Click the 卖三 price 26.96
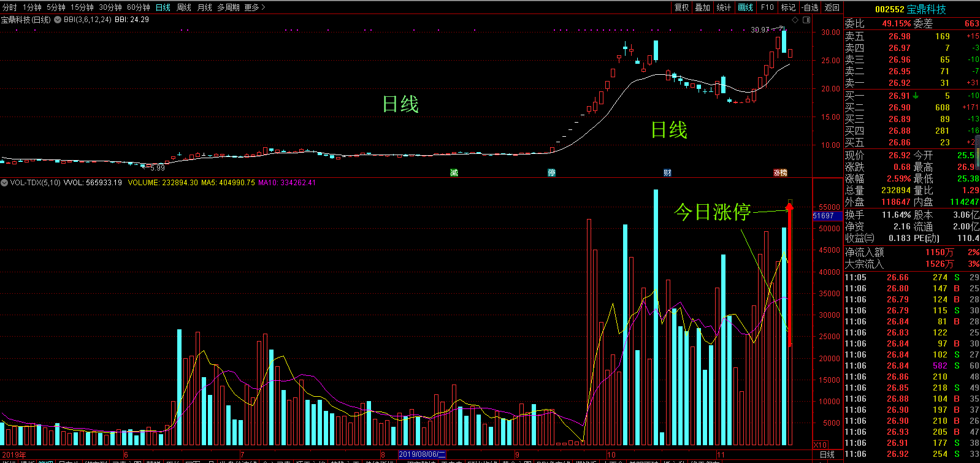The image size is (980, 463). (x=900, y=59)
